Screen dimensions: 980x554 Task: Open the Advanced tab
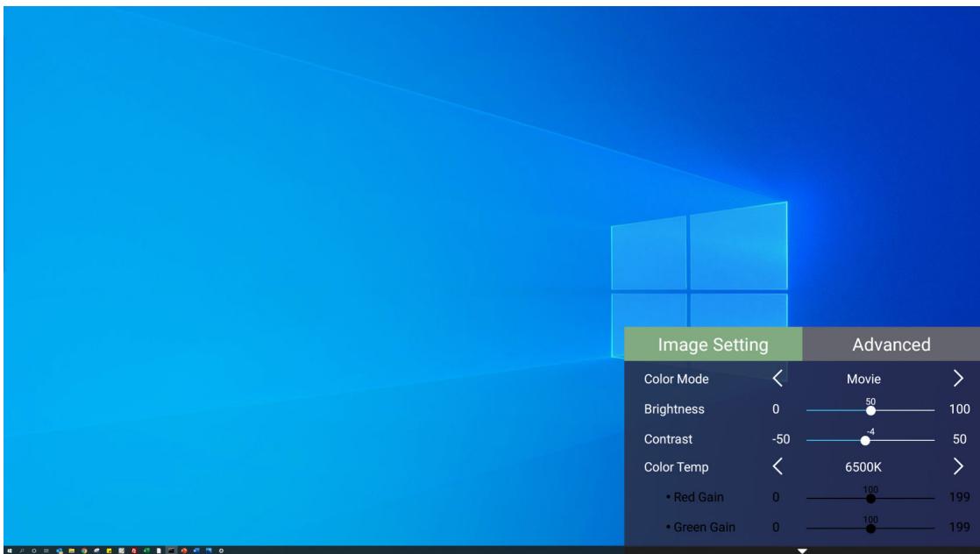point(891,344)
